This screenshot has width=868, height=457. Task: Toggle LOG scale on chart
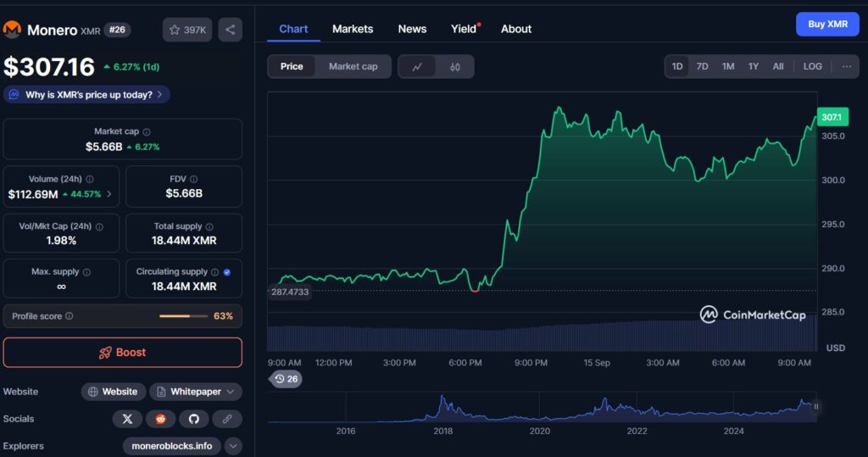[x=813, y=66]
